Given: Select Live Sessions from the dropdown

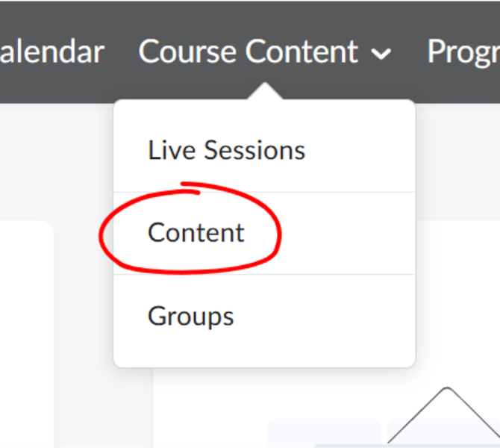Looking at the screenshot, I should pos(227,150).
